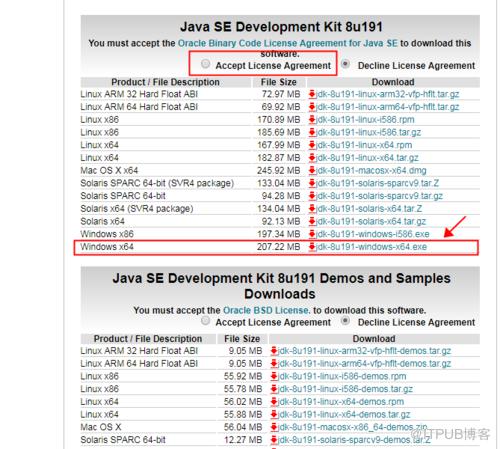500x449 pixels.
Task: Download jdk-8u191-linux-i586-demos.rpm
Action: coord(342,376)
